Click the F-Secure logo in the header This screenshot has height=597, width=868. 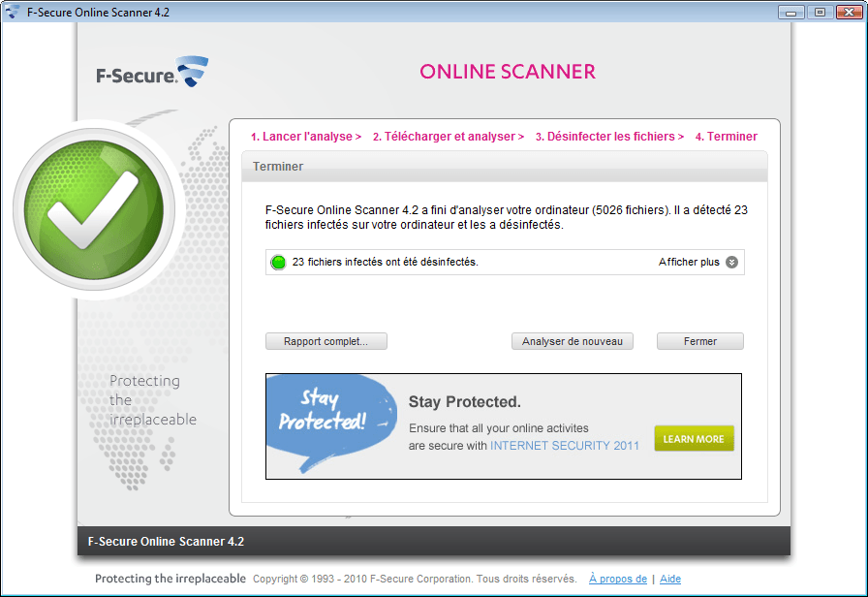[152, 72]
